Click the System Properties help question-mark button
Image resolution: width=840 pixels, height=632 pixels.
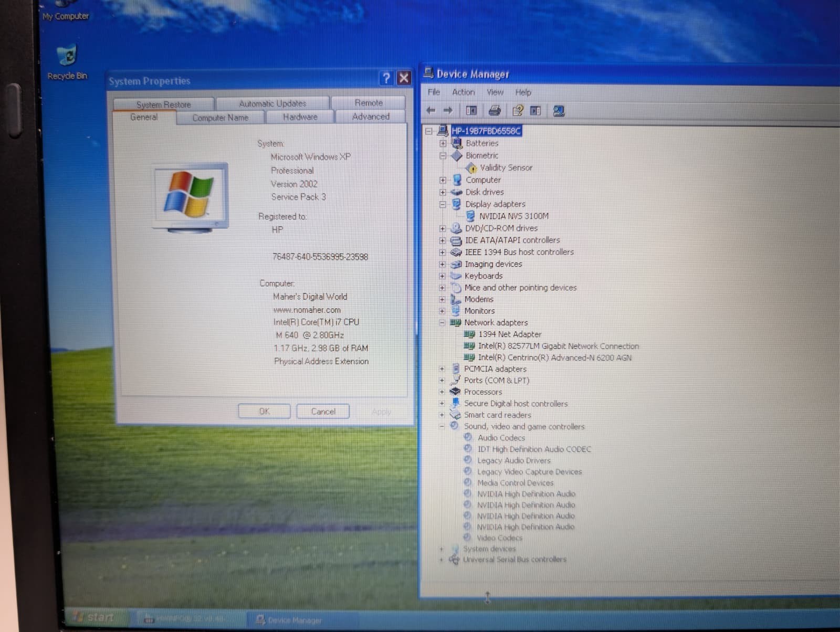click(x=386, y=78)
